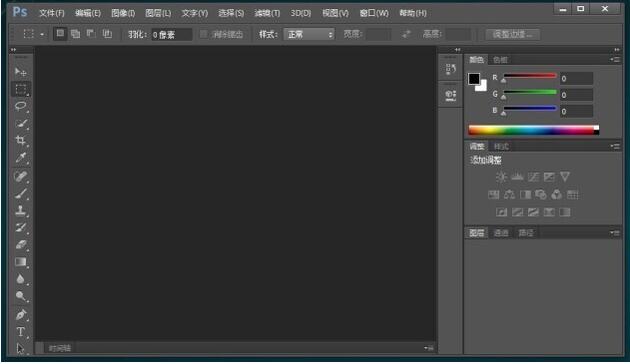Click the 调整边缘... button
The height and width of the screenshot is (364, 630).
pyautogui.click(x=512, y=34)
